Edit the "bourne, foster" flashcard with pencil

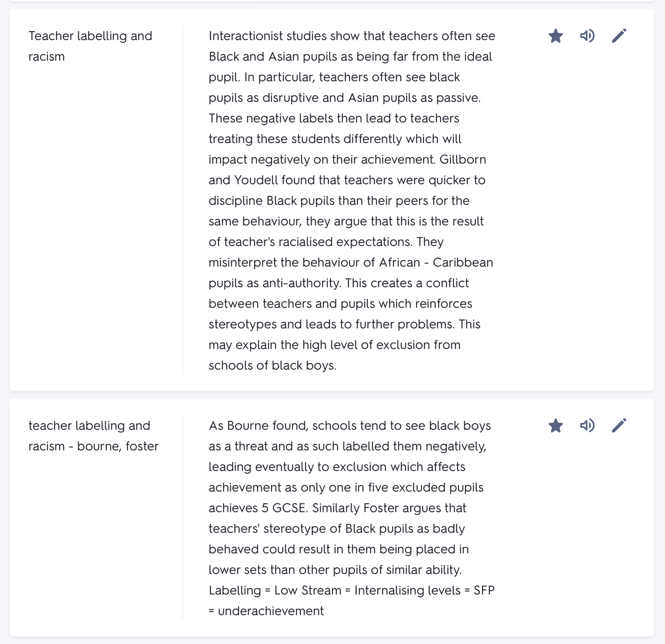tap(619, 426)
